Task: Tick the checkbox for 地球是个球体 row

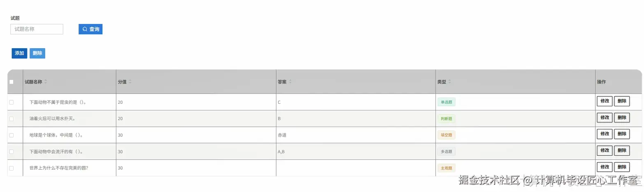Action: point(12,135)
